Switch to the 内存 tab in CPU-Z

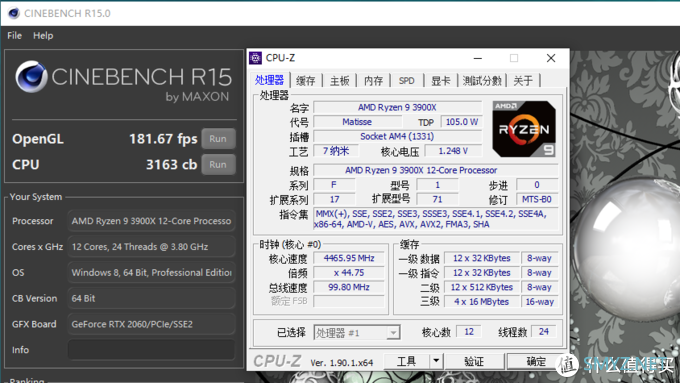pyautogui.click(x=373, y=81)
